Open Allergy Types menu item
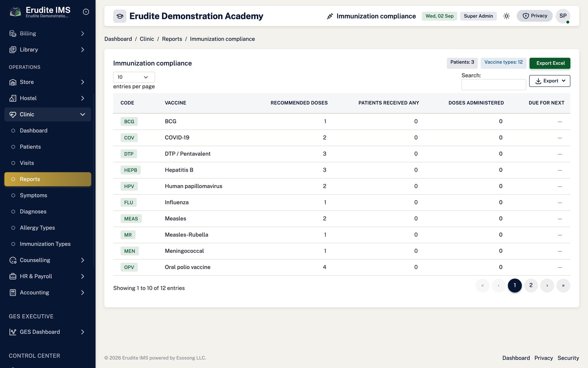Viewport: 588px width, 368px height. [48, 228]
